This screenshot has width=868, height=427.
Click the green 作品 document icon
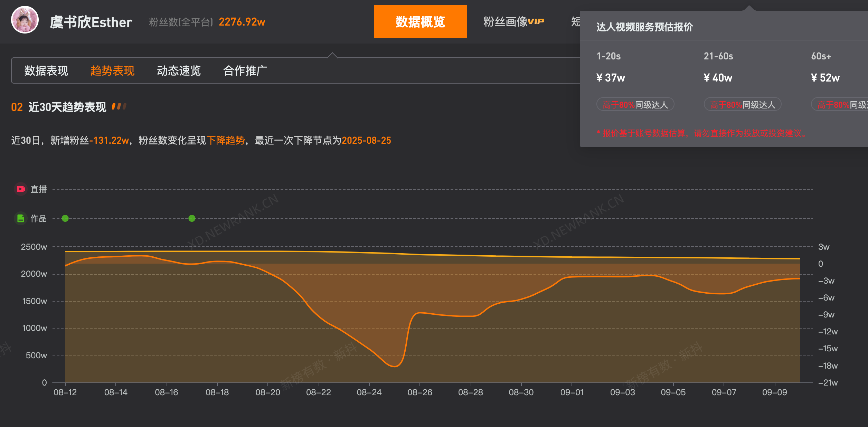pyautogui.click(x=21, y=218)
